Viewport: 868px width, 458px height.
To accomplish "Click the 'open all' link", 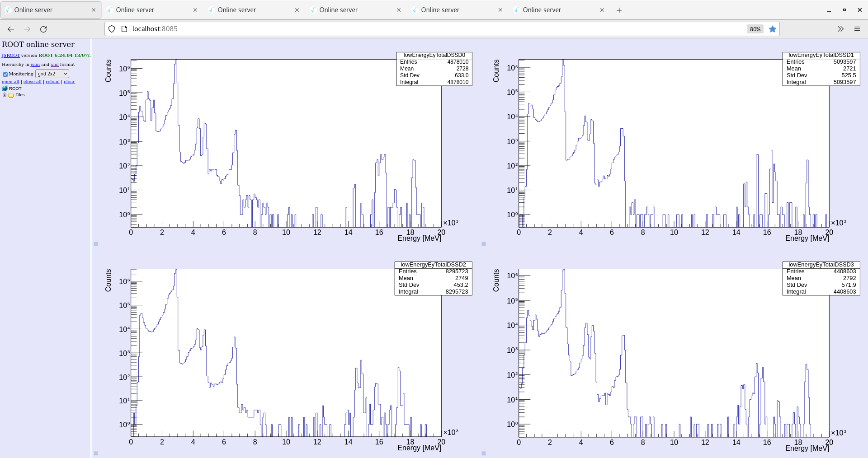I will pos(10,82).
